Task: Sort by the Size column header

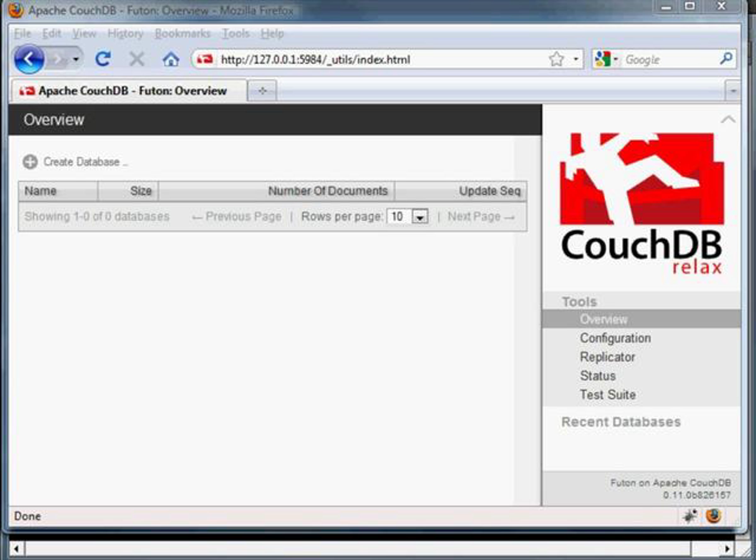Action: (128, 191)
